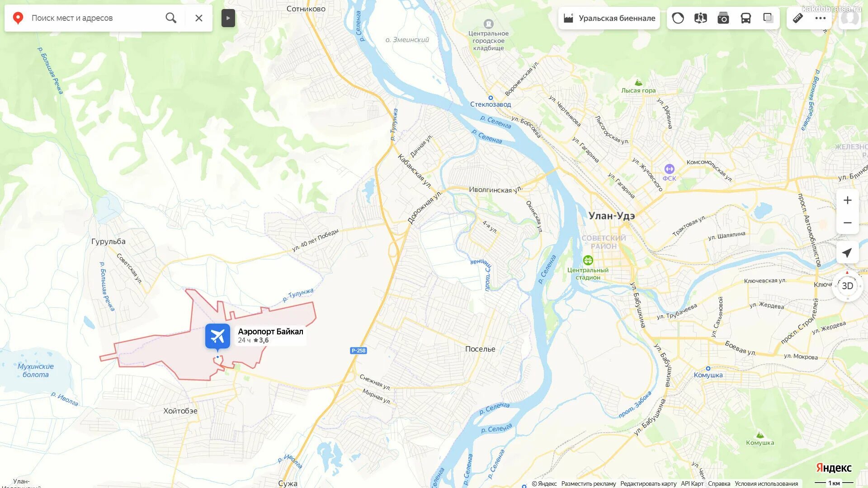Viewport: 868px width, 488px height.
Task: Zoom out with the minus button
Action: click(x=848, y=223)
